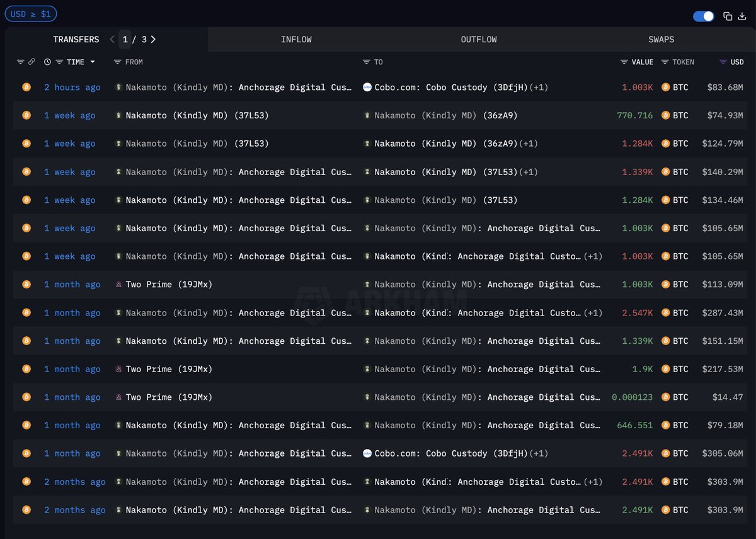Viewport: 756px width, 539px height.
Task: Click the purple USD filter icon
Action: [x=723, y=62]
